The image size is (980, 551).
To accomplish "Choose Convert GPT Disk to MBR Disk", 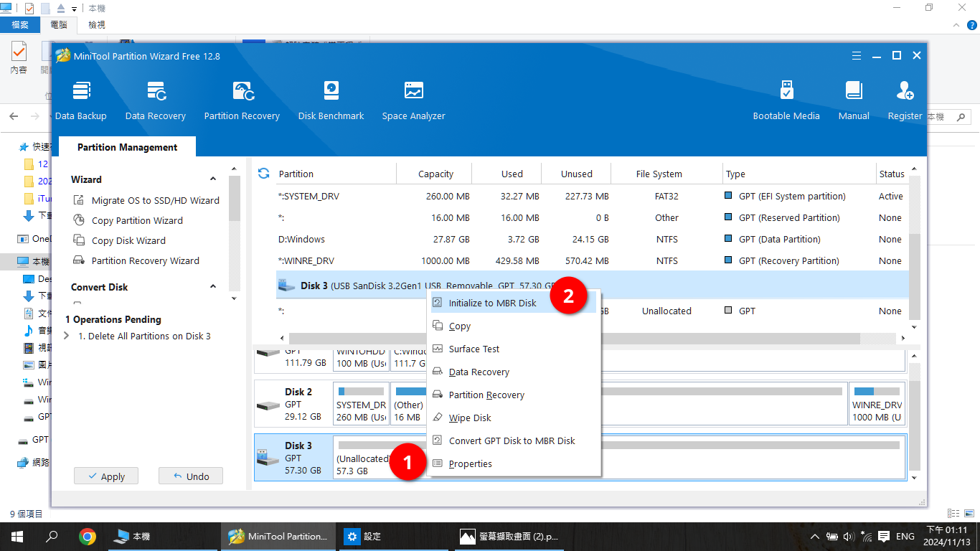I will 514,441.
